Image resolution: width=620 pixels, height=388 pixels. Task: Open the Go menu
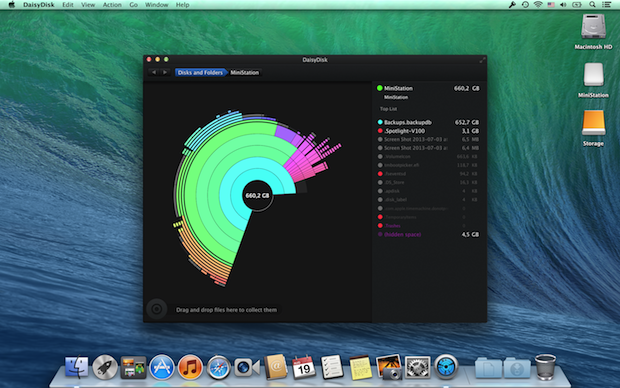pyautogui.click(x=133, y=5)
